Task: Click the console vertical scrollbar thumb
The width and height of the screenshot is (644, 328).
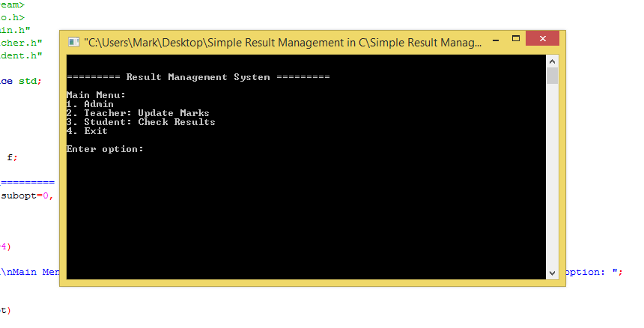Action: point(552,76)
